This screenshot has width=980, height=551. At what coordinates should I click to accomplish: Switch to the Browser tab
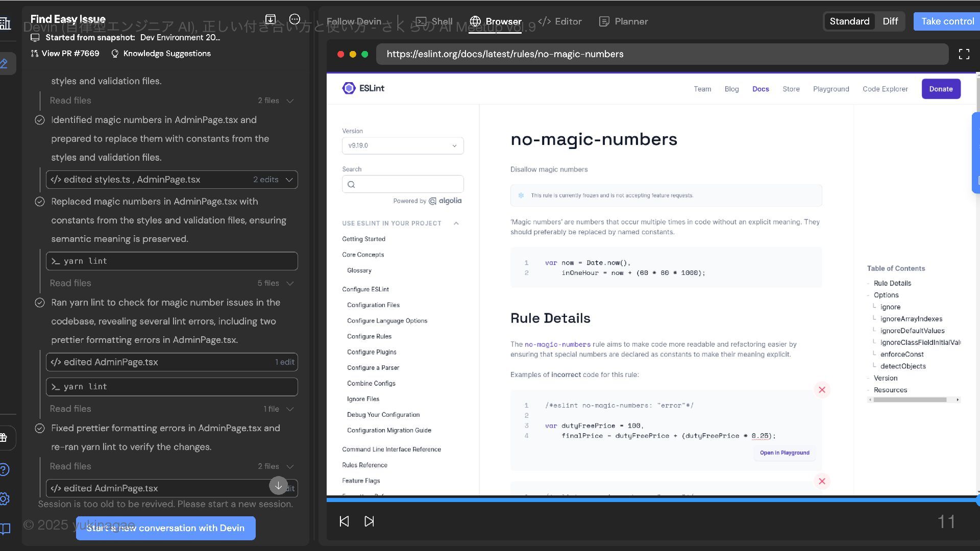click(x=496, y=21)
